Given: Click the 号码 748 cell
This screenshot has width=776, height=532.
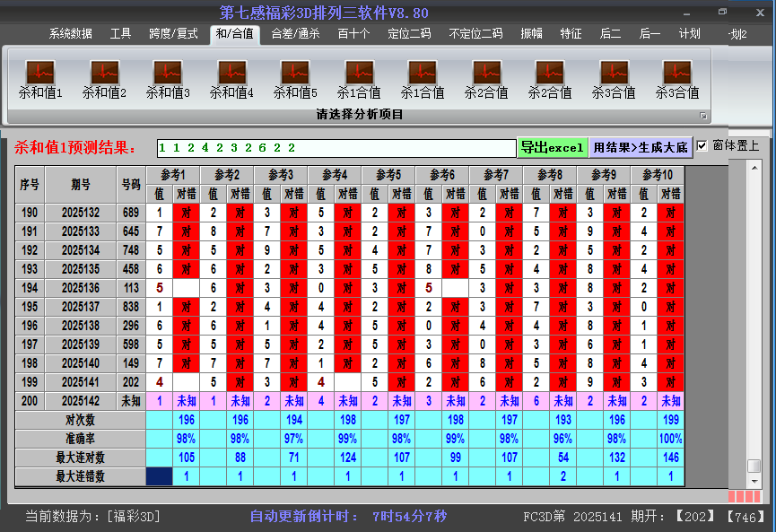Looking at the screenshot, I should coord(131,250).
